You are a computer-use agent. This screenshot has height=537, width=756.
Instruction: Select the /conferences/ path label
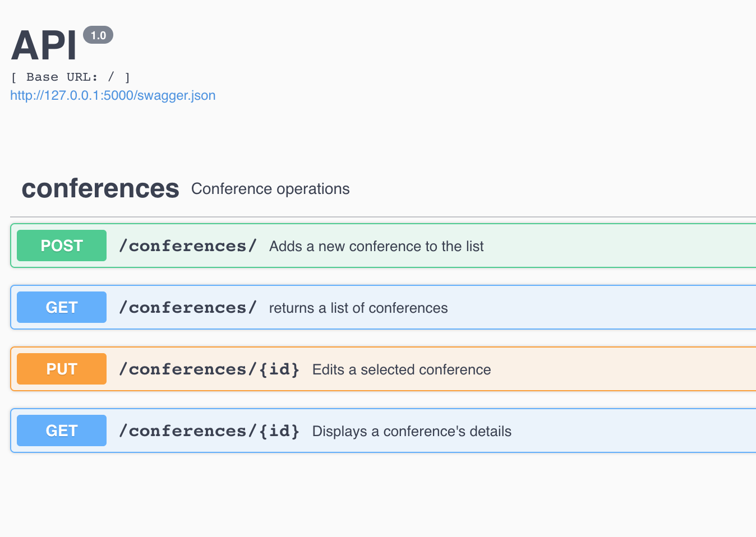187,246
